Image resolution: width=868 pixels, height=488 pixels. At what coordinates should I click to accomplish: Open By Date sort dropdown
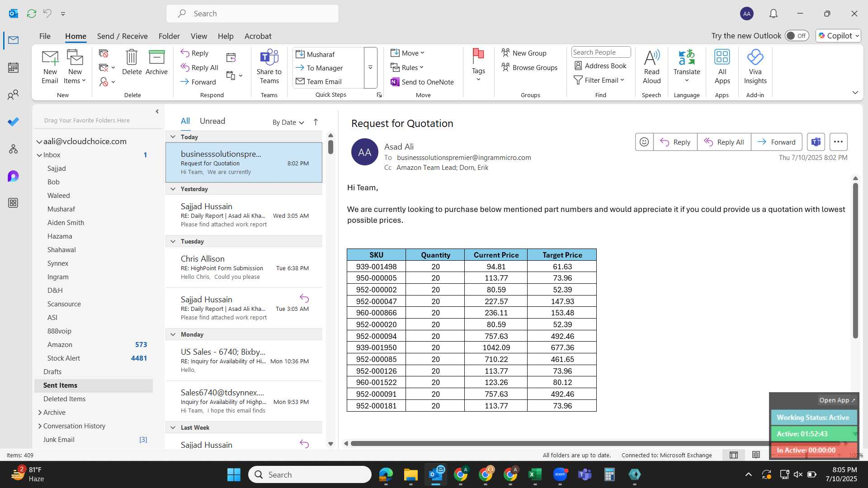tap(288, 122)
